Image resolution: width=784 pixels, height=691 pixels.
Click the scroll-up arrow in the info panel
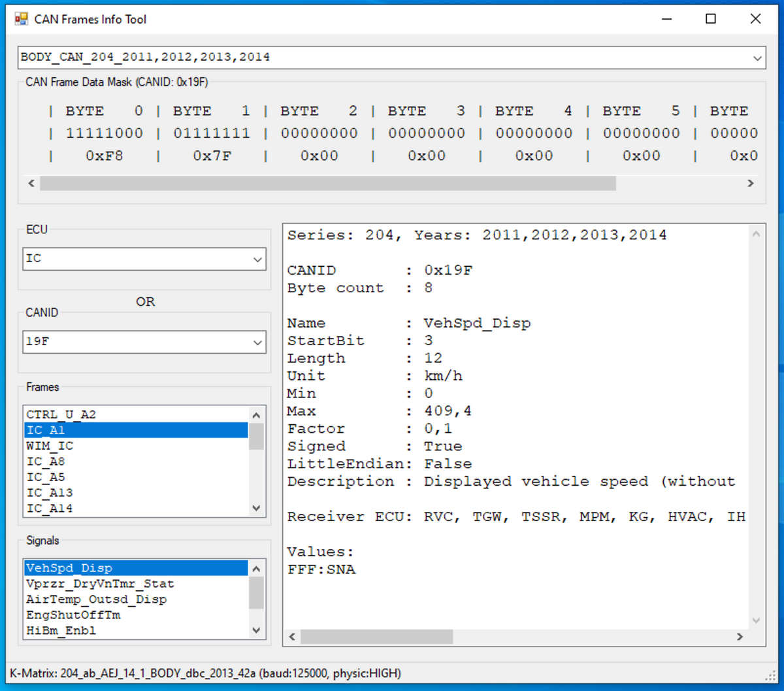tap(756, 232)
